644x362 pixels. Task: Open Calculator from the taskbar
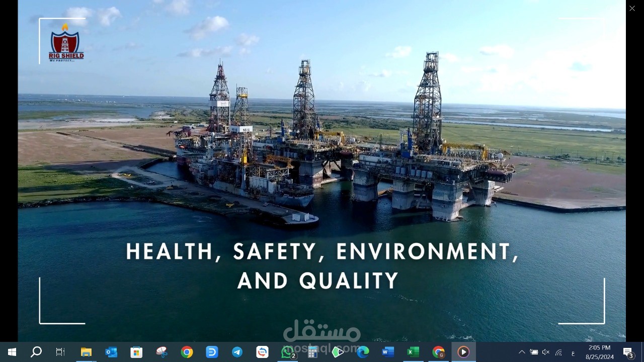pos(312,352)
